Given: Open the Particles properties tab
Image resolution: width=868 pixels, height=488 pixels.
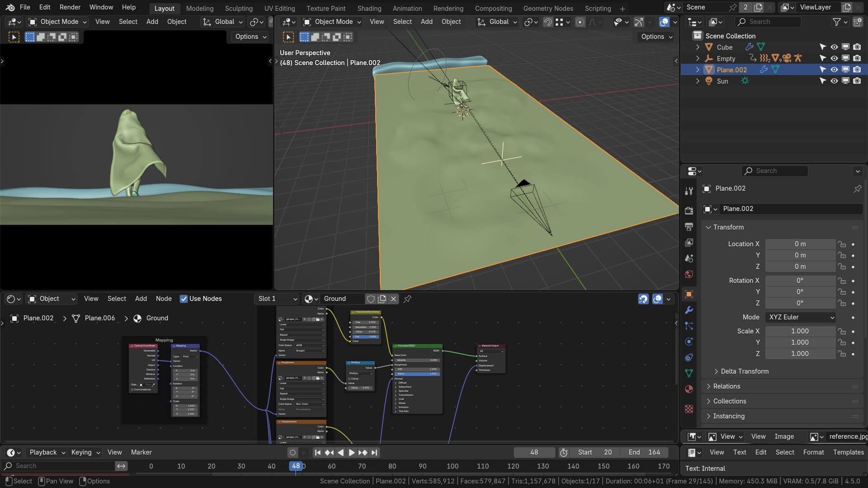Looking at the screenshot, I should [689, 326].
